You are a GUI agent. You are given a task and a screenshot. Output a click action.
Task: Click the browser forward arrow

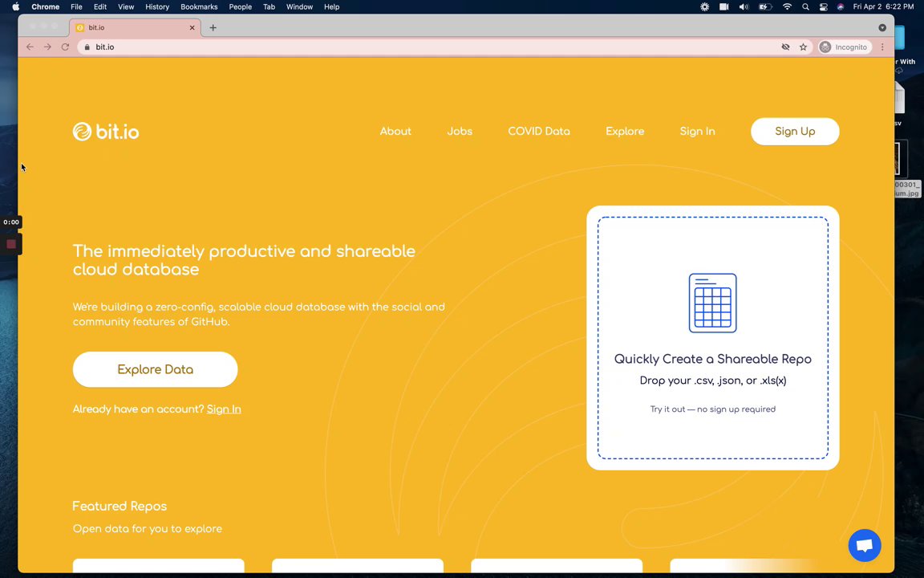[x=48, y=47]
